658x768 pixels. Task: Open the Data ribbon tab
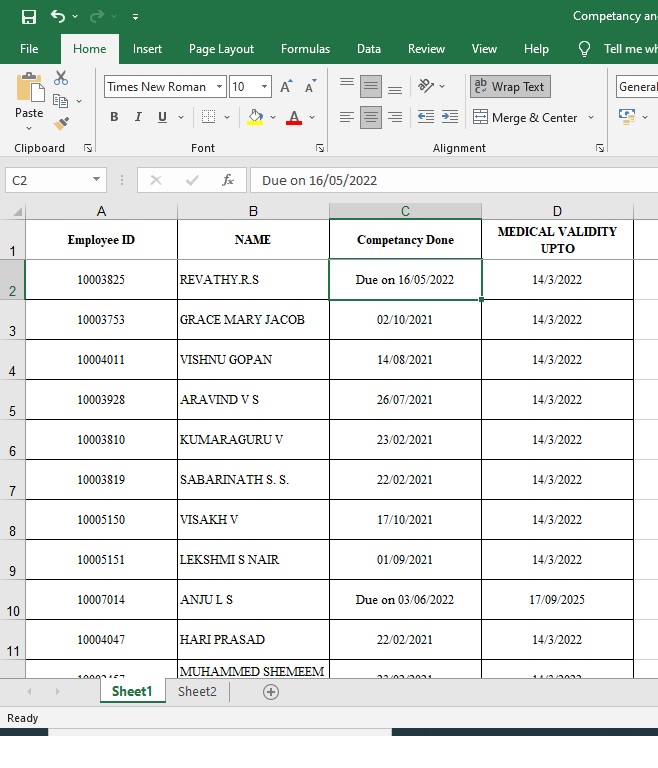pyautogui.click(x=369, y=49)
